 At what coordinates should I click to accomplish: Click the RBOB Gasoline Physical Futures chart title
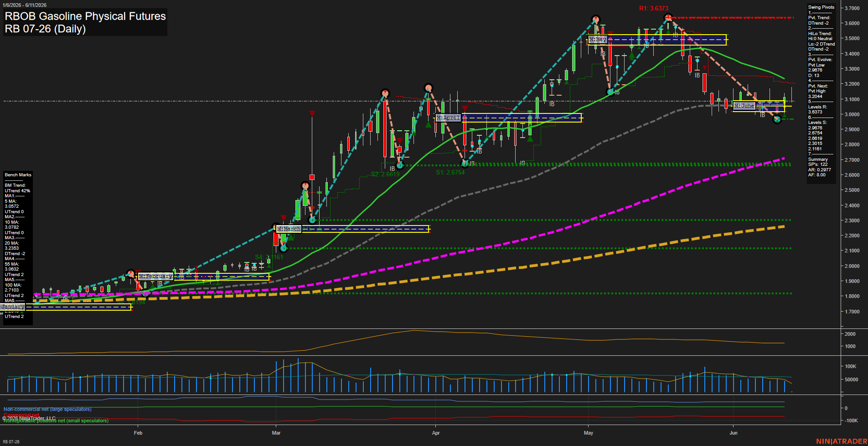(x=85, y=16)
